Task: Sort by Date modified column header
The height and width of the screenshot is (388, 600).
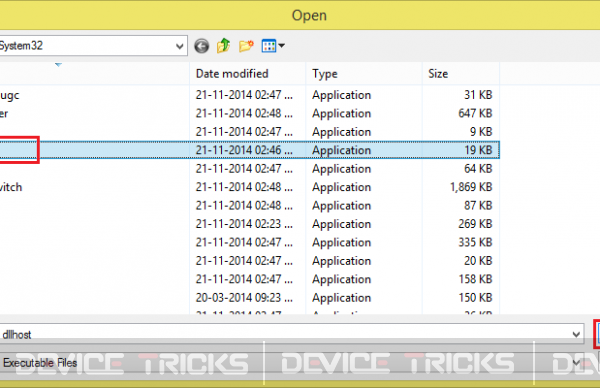Action: (248, 73)
